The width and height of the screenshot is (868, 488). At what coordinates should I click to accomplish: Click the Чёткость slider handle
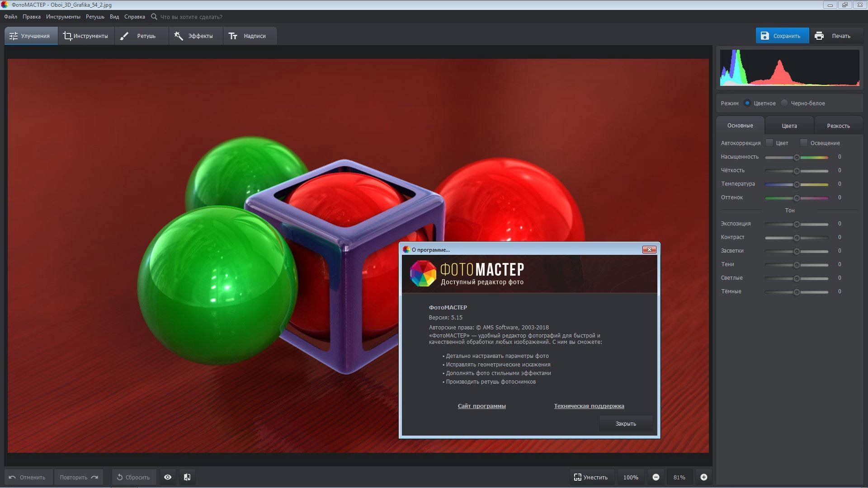(797, 171)
